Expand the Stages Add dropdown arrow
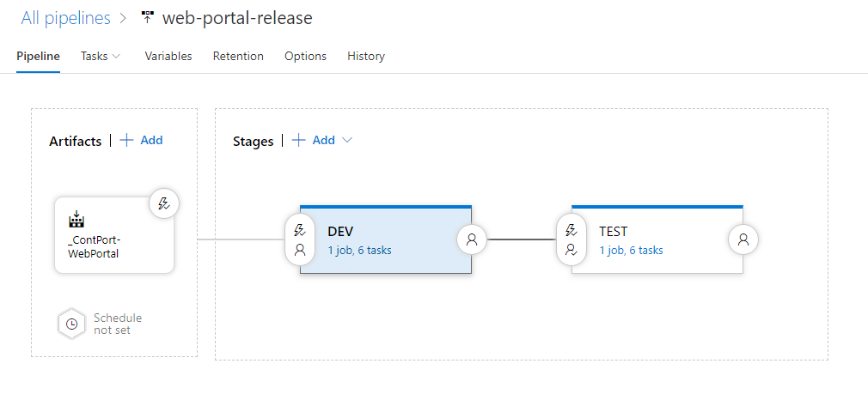The image size is (868, 400). (x=347, y=140)
